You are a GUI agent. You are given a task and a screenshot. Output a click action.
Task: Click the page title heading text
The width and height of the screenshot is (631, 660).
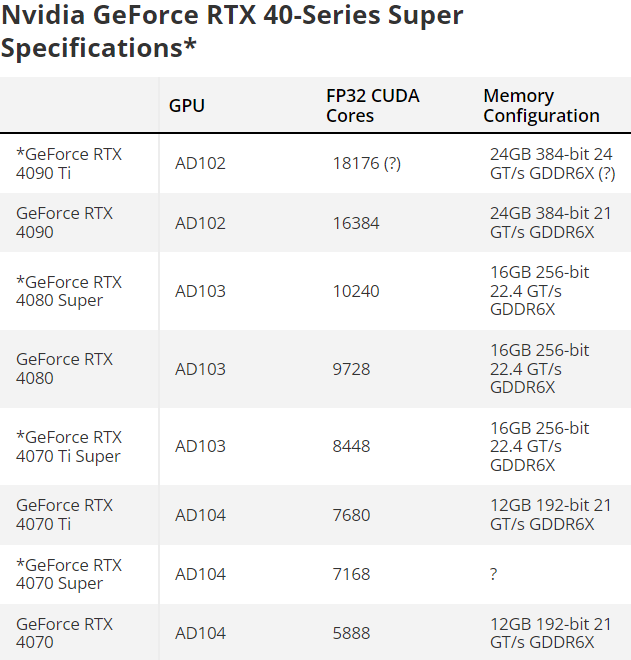(x=232, y=31)
